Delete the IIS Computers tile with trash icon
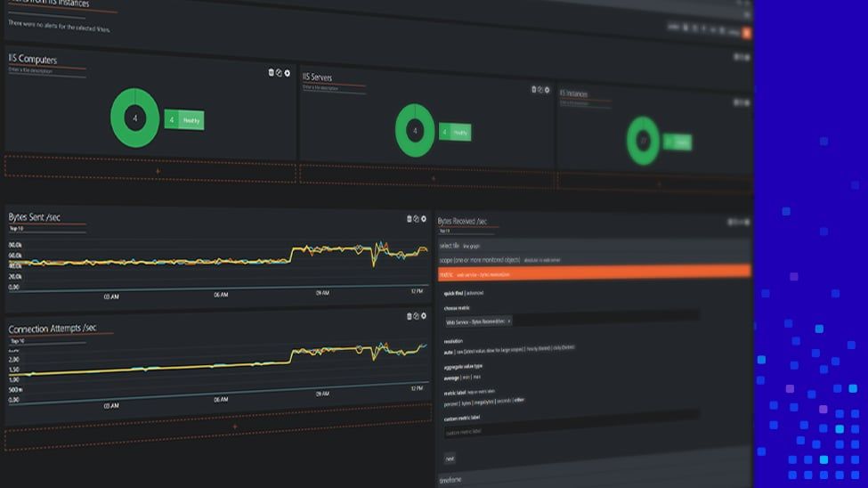This screenshot has height=488, width=868. pyautogui.click(x=271, y=72)
